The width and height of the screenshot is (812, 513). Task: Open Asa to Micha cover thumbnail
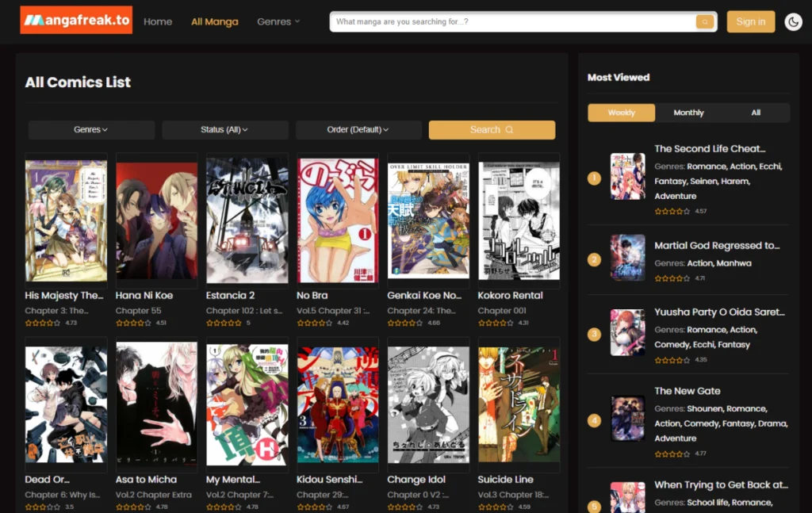[156, 405]
